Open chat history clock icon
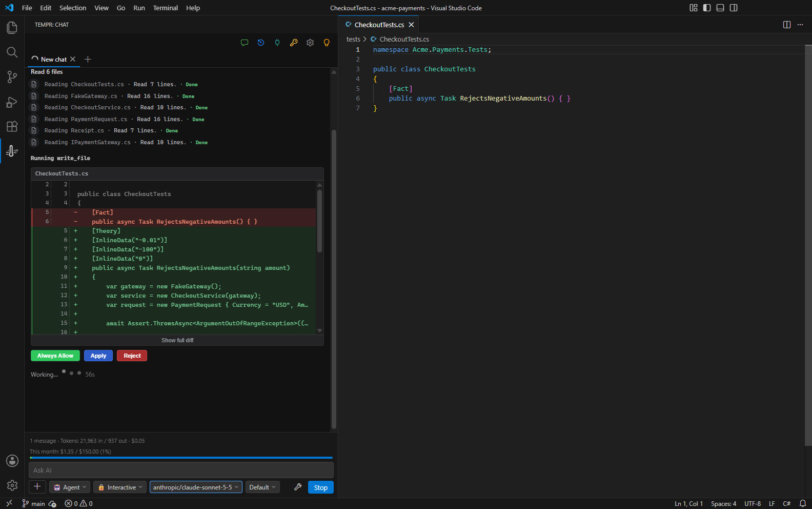This screenshot has width=812, height=509. (261, 43)
